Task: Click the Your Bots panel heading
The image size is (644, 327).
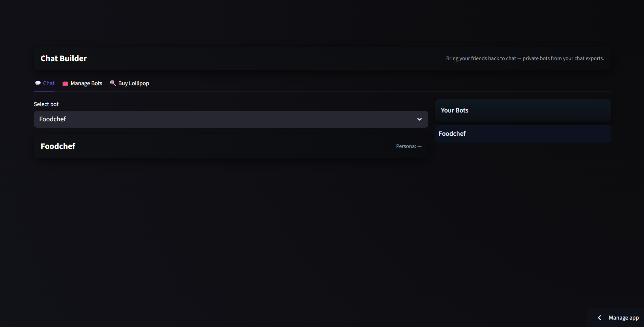Action: pos(454,110)
